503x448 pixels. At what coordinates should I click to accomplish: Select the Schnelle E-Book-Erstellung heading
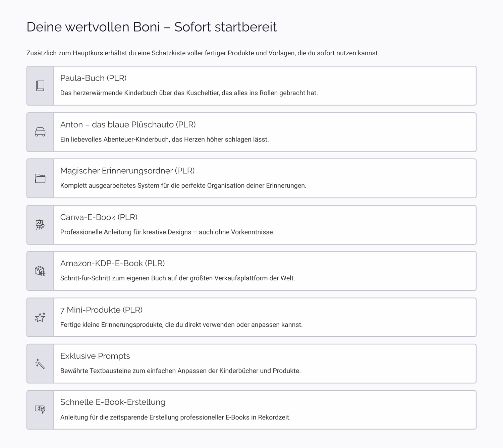[x=113, y=402]
